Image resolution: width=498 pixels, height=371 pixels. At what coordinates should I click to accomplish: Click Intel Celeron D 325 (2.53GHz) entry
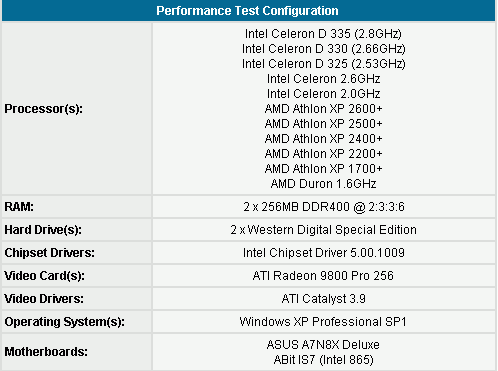click(323, 64)
